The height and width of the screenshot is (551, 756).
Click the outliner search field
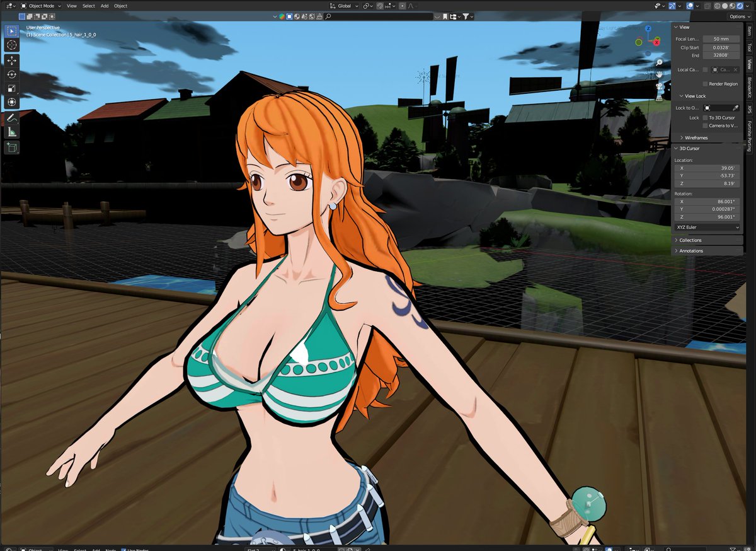(379, 16)
